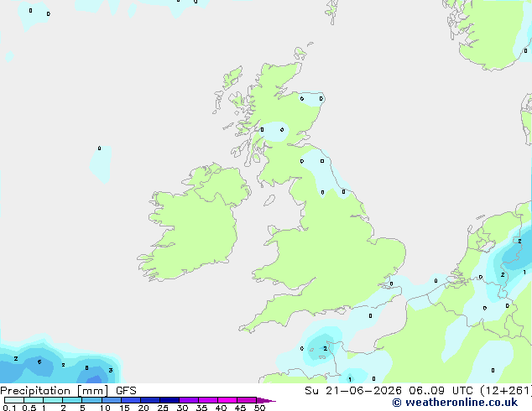The height and width of the screenshot is (411, 532).
Task: Click the '1' value over northern France coast
Action: (x=350, y=379)
